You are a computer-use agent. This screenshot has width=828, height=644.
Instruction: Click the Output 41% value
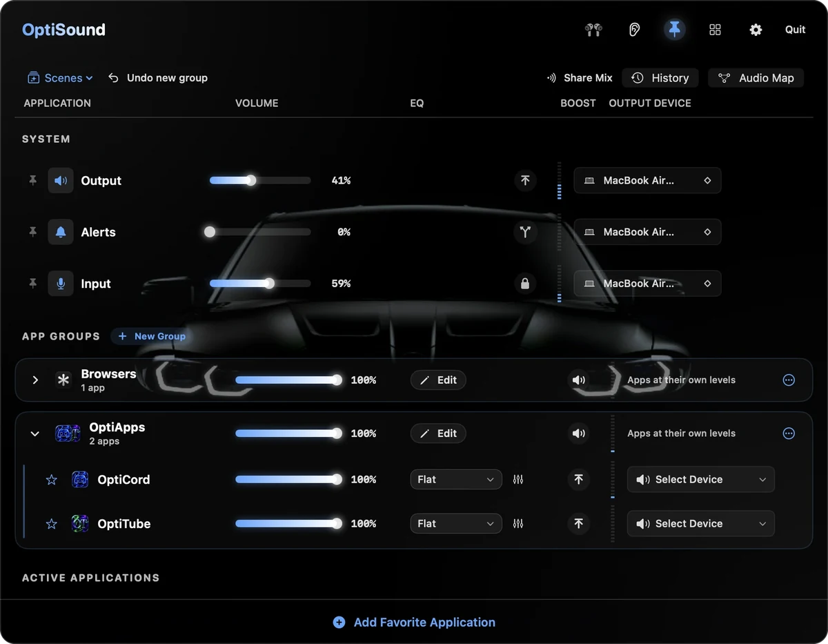[x=341, y=180]
